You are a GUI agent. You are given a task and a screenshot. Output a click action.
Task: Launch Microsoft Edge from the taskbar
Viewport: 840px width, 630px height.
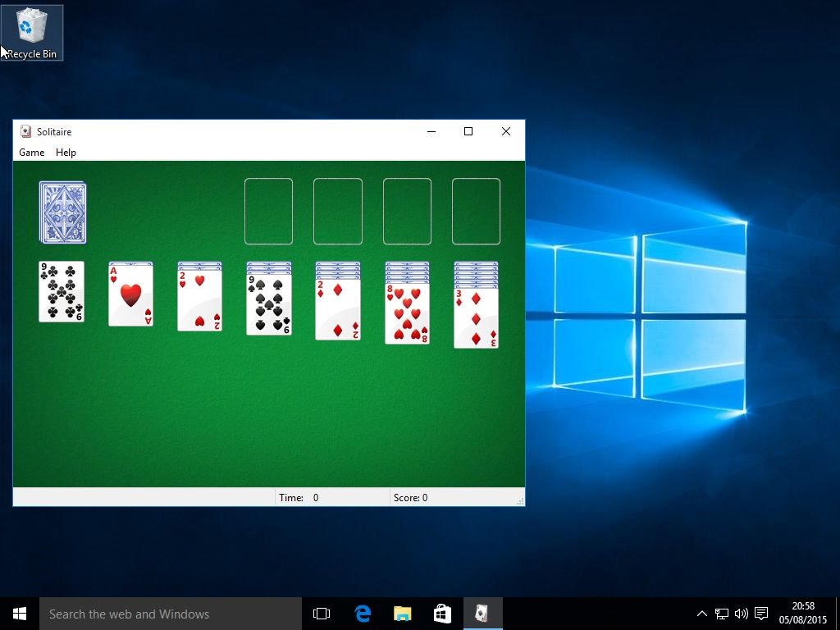pyautogui.click(x=363, y=614)
